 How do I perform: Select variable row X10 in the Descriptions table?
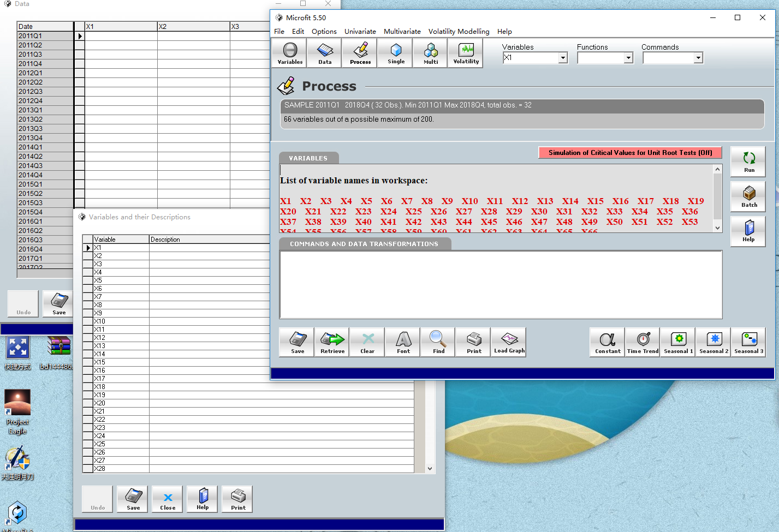pos(121,321)
